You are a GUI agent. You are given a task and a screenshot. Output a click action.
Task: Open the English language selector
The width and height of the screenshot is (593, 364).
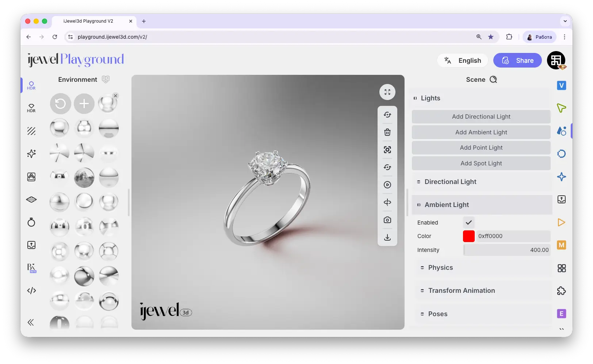[463, 61]
